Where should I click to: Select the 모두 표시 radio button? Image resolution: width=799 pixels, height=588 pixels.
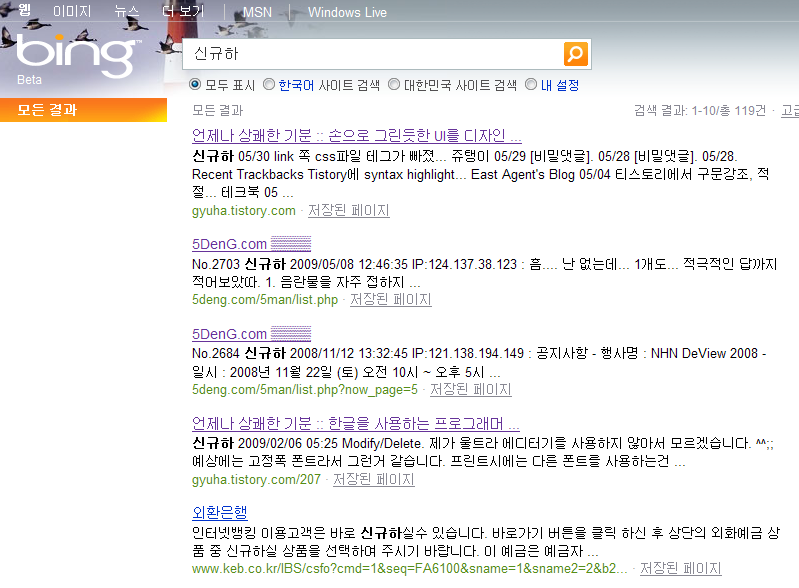(x=195, y=84)
